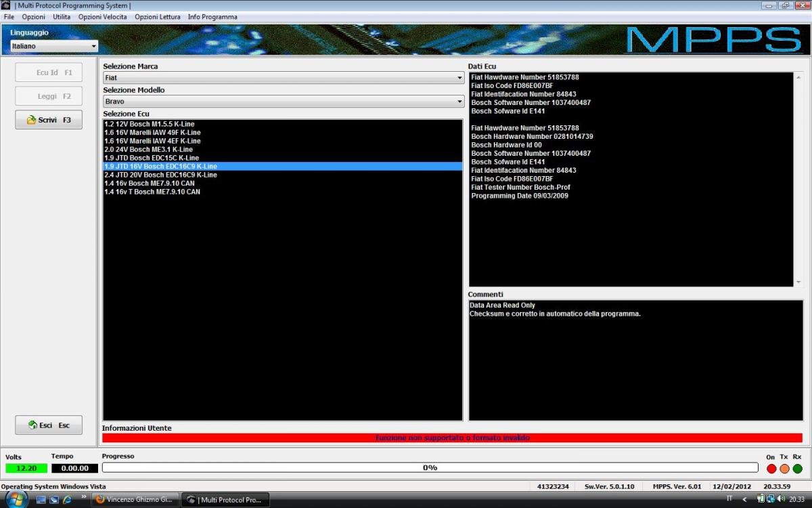Click the Sw.Ver. 5.0.1.10 status entry
The height and width of the screenshot is (508, 812).
click(x=610, y=486)
